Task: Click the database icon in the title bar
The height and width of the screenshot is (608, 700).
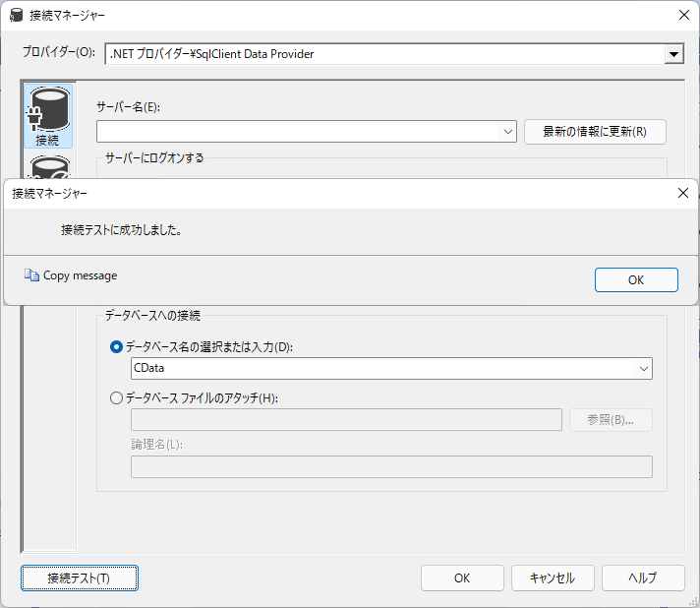Action: click(x=16, y=15)
